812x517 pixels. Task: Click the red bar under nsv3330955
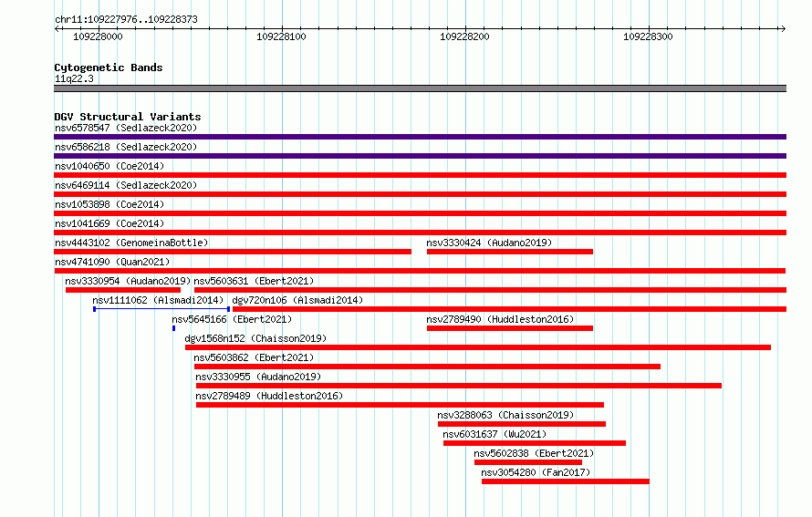[x=459, y=386]
